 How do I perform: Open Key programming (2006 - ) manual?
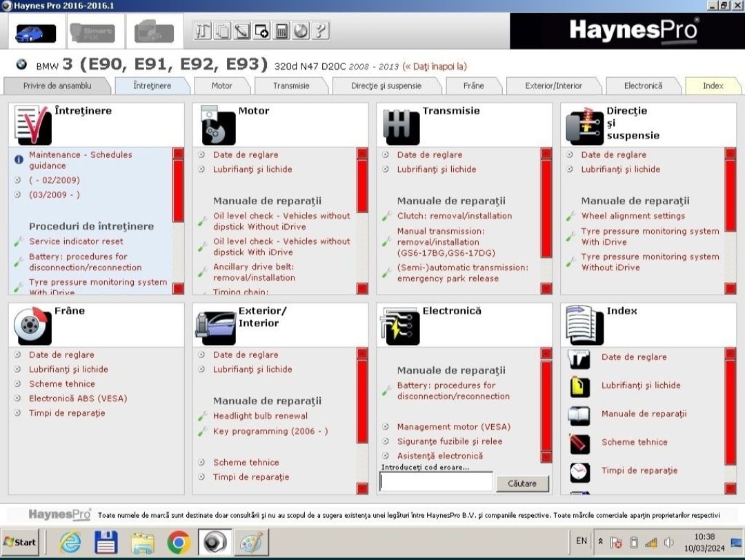[x=270, y=431]
